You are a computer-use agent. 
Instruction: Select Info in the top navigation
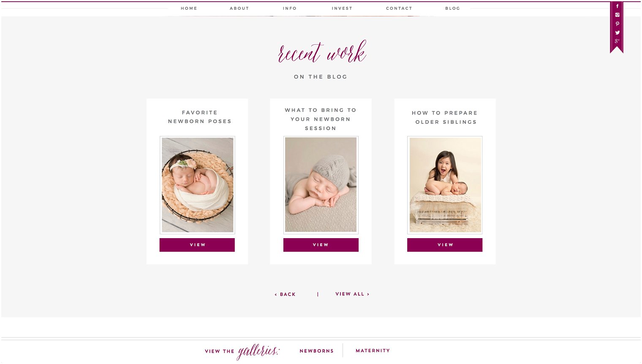click(289, 8)
